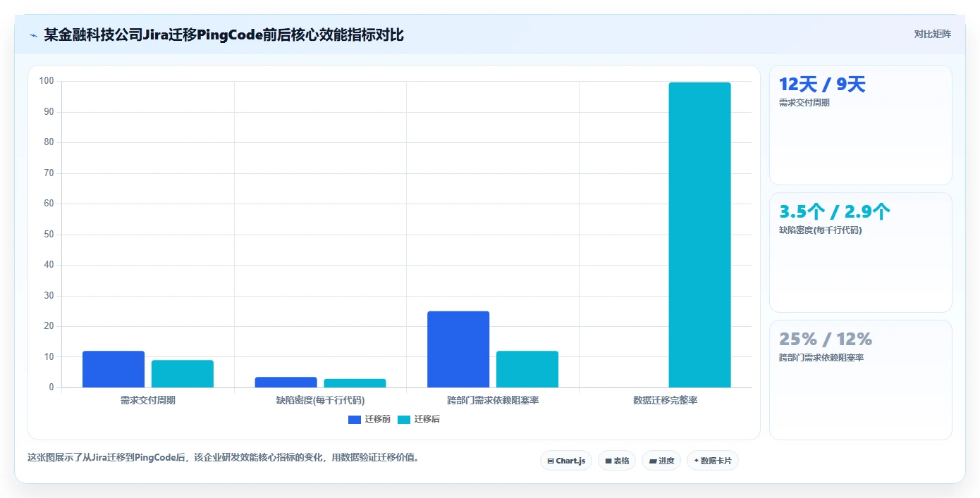This screenshot has height=498, width=980.
Task: Toggle the 迁移前 legend color box
Action: click(355, 420)
